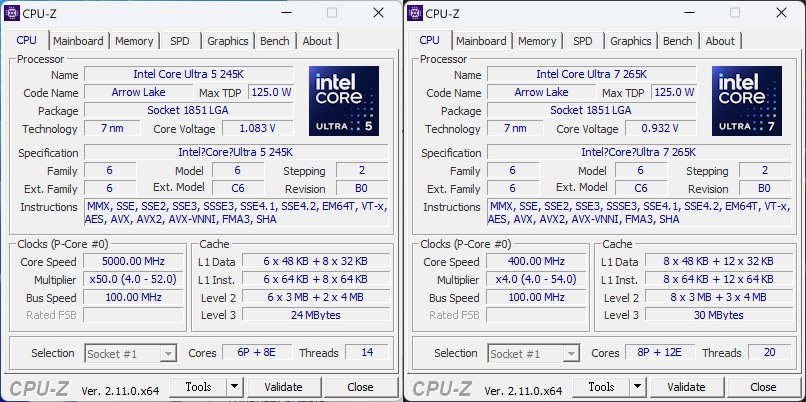Click Close button in left CPU-Z window

tap(360, 387)
